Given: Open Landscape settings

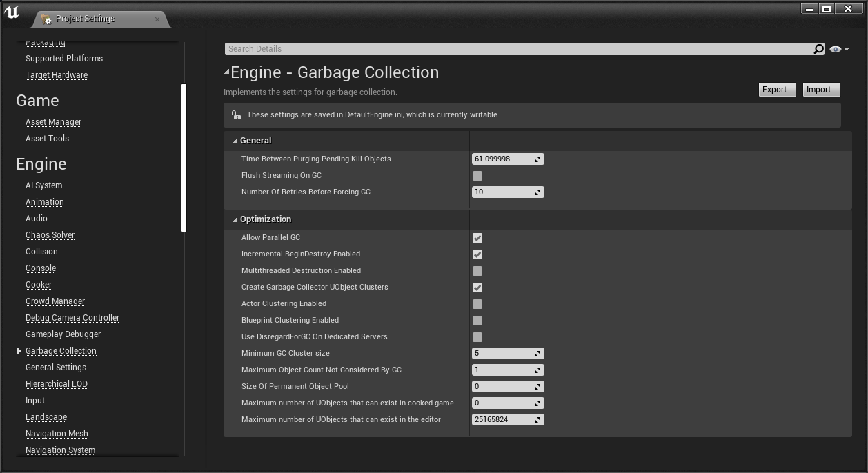Looking at the screenshot, I should [x=46, y=417].
